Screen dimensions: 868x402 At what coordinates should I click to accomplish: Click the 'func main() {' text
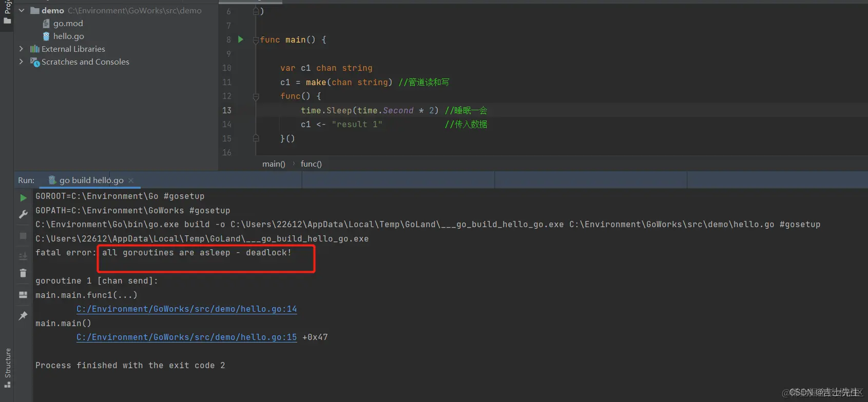[293, 40]
